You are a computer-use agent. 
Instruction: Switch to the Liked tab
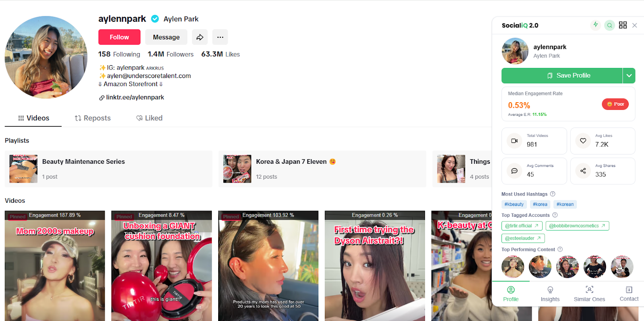(x=149, y=118)
